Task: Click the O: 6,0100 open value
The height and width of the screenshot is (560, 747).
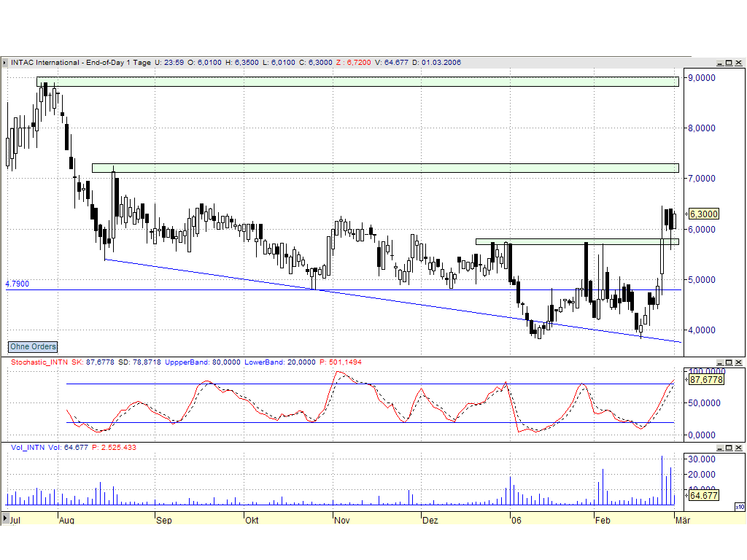Action: (x=204, y=63)
